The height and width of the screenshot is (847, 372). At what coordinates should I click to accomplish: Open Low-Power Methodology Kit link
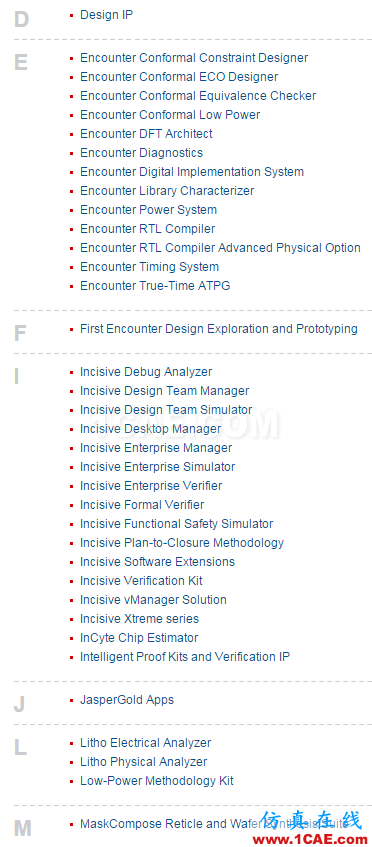[157, 781]
